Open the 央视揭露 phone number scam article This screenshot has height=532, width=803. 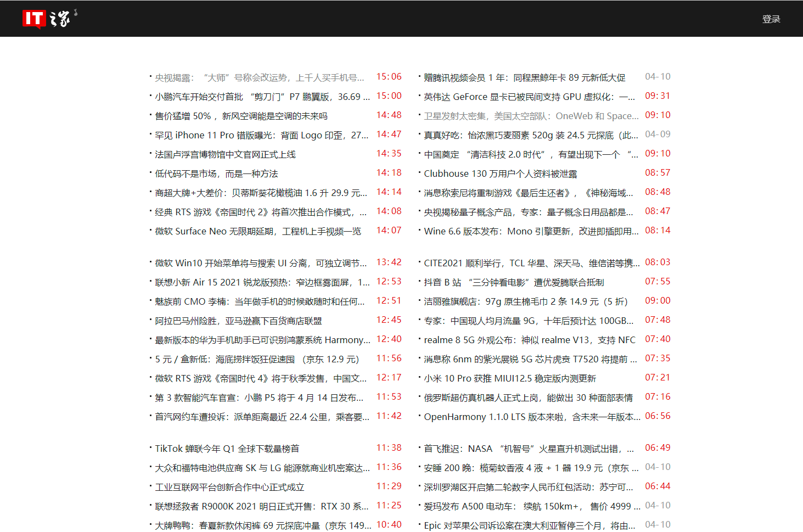tap(258, 77)
